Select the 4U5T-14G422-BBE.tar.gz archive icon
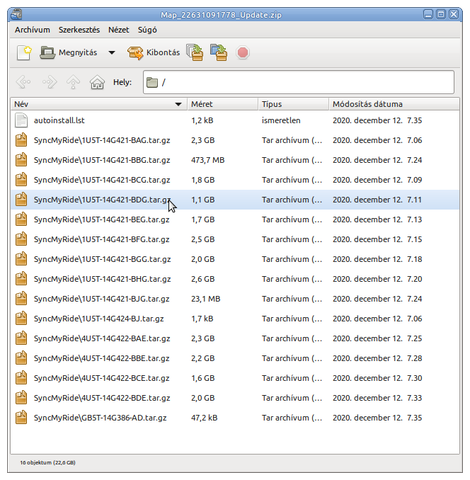Screen dimensions: 470x480 [21, 358]
